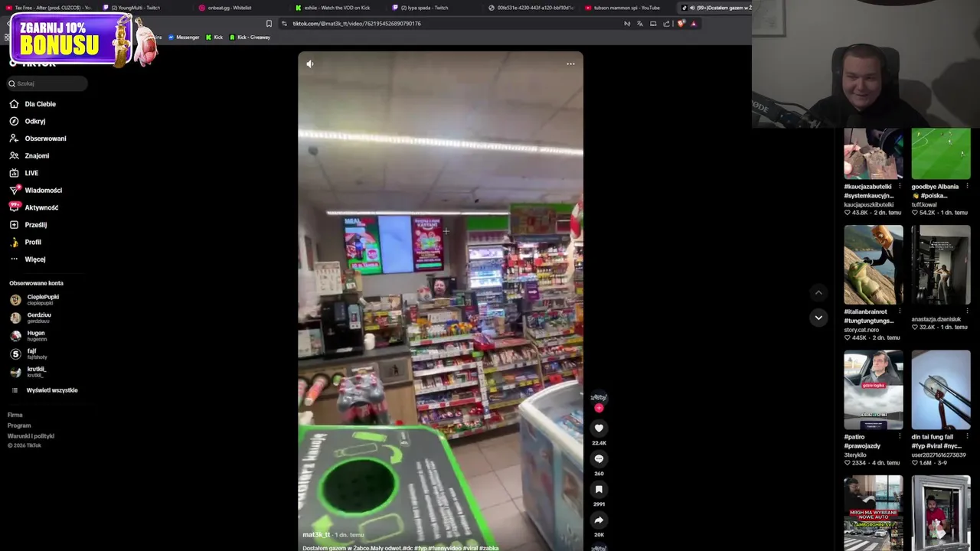
Task: Open the three-dot menu on the video
Action: point(570,64)
